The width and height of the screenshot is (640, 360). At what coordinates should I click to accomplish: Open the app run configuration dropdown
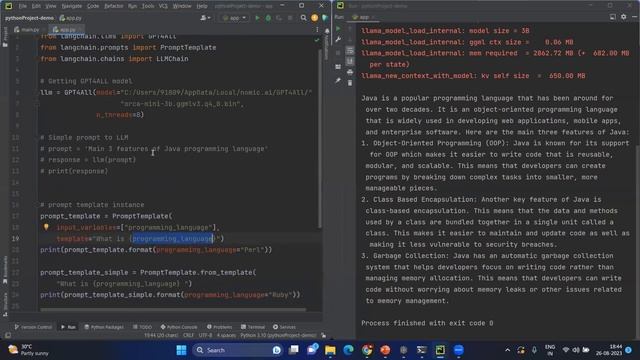pyautogui.click(x=234, y=18)
